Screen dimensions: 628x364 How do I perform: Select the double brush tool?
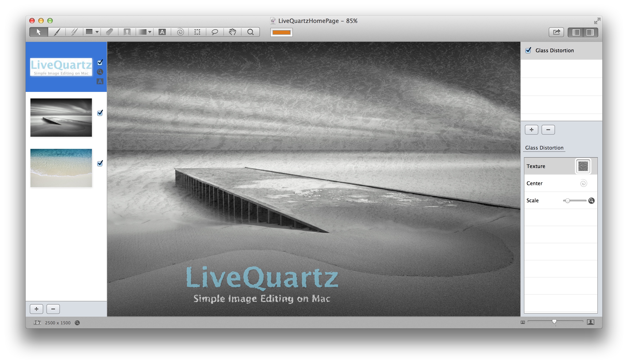point(74,32)
